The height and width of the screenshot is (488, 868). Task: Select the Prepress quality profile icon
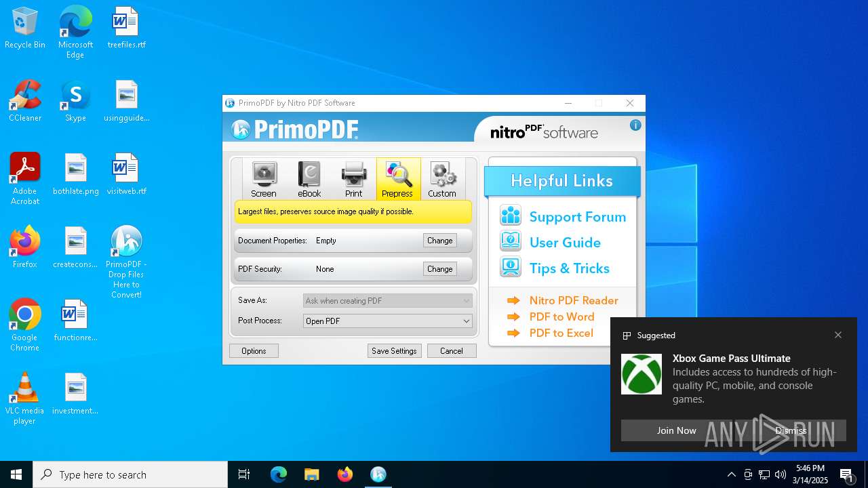[398, 179]
